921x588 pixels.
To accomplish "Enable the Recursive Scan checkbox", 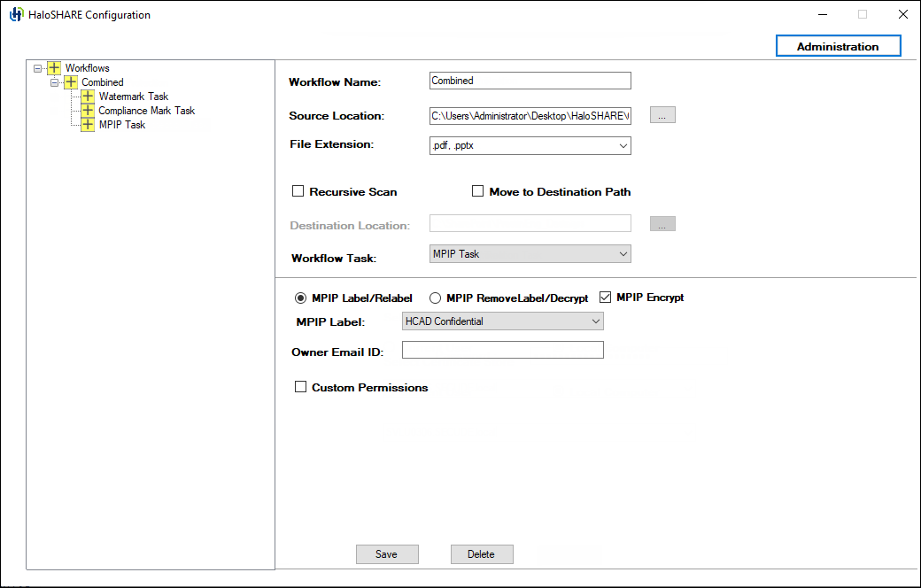I will coord(298,191).
